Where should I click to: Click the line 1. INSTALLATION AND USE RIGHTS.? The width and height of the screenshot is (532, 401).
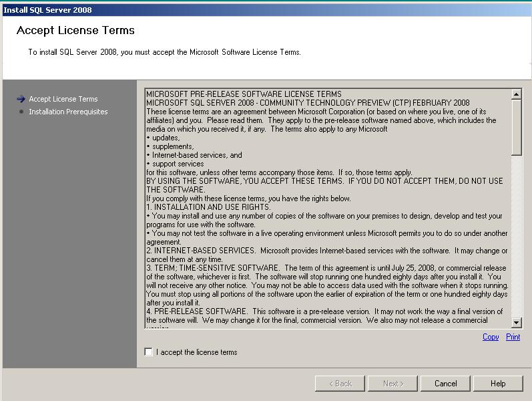[208, 207]
